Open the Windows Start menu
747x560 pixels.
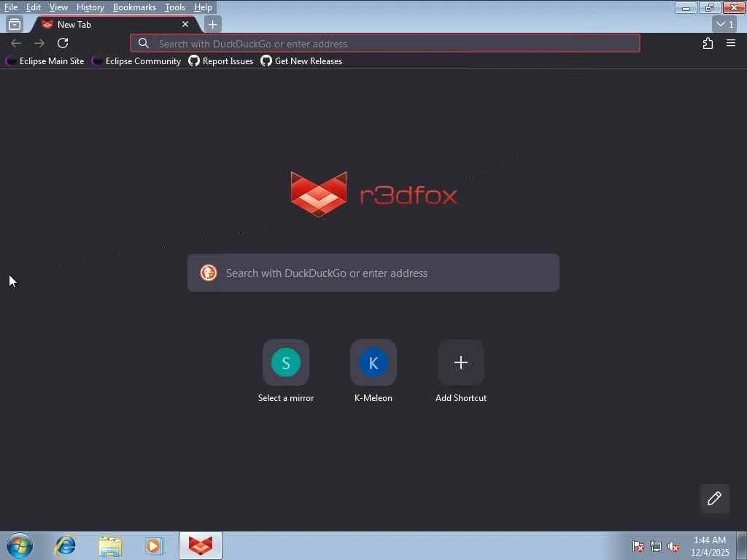coord(20,545)
